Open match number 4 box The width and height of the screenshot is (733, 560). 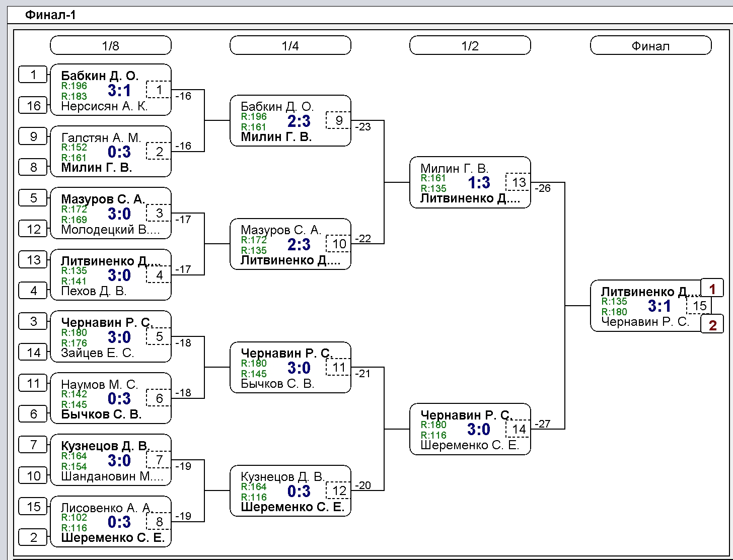click(159, 274)
